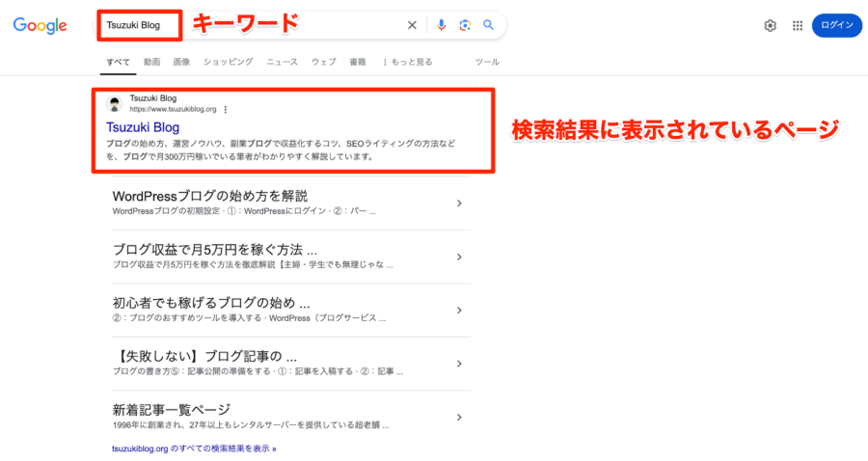
Task: Open the ツール options
Action: (x=487, y=62)
